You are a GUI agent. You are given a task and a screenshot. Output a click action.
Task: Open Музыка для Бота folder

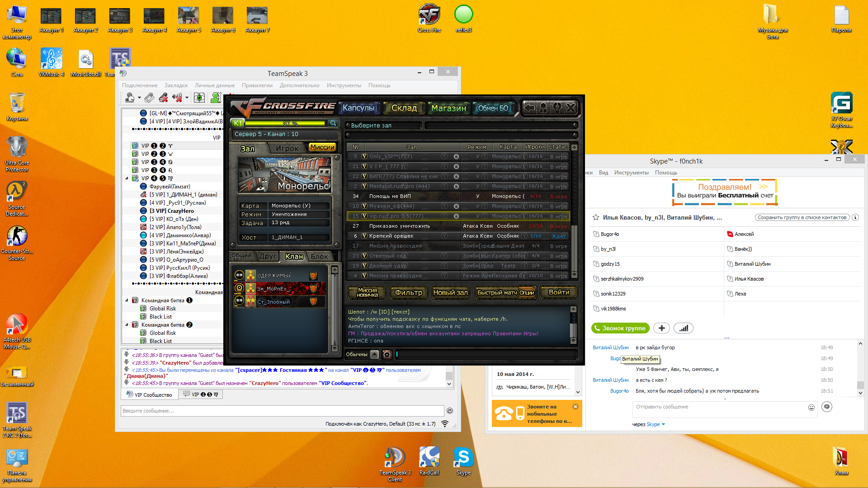[x=773, y=21]
